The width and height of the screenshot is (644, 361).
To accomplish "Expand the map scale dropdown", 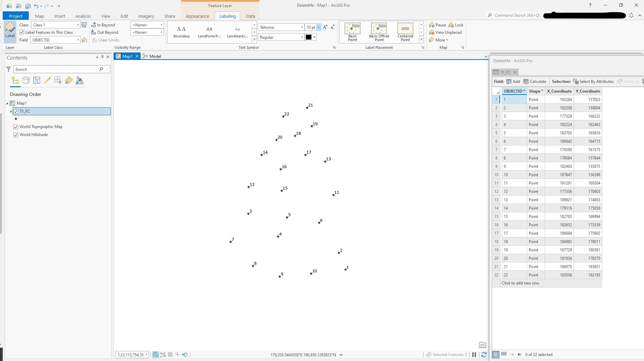I will click(x=146, y=355).
